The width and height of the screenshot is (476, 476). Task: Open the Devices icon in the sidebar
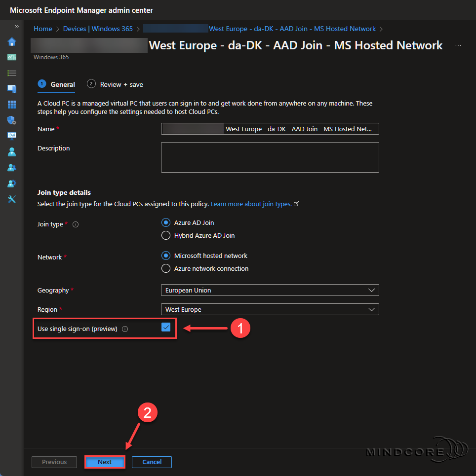pos(12,88)
